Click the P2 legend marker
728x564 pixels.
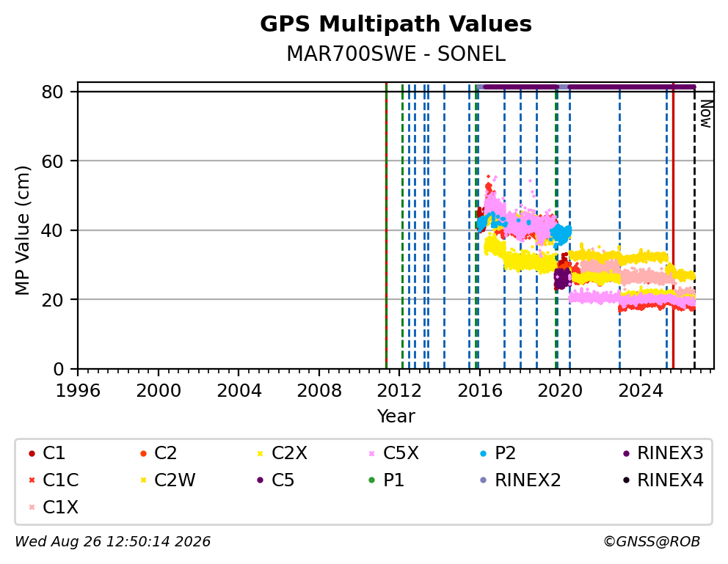[x=484, y=453]
